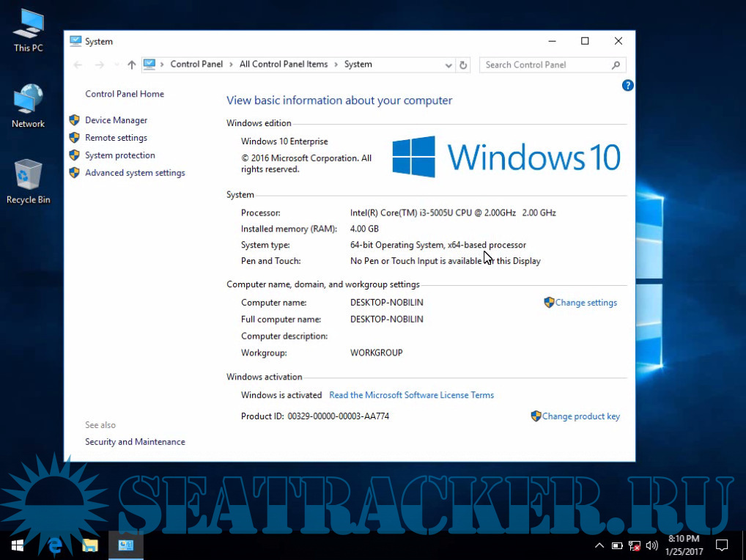Select All Control Panel Items breadcrumb
The image size is (746, 560).
tap(284, 65)
